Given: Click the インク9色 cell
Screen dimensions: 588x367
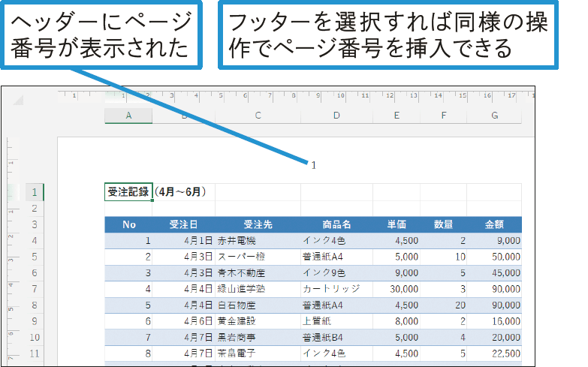Looking at the screenshot, I should pyautogui.click(x=336, y=273).
